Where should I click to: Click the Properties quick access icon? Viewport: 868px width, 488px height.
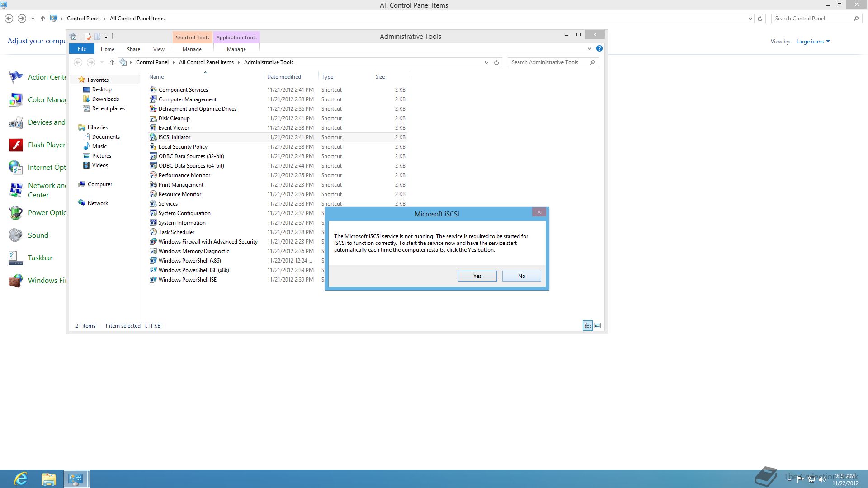click(88, 37)
